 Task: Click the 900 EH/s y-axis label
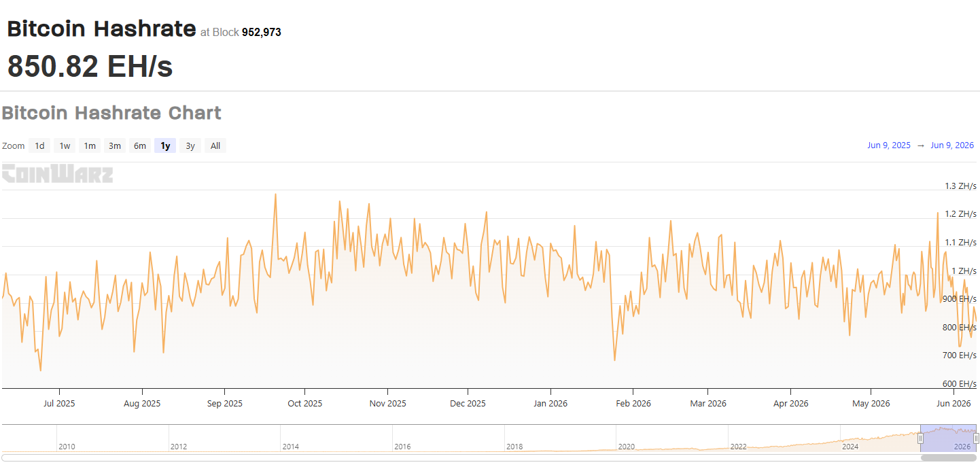pos(959,299)
